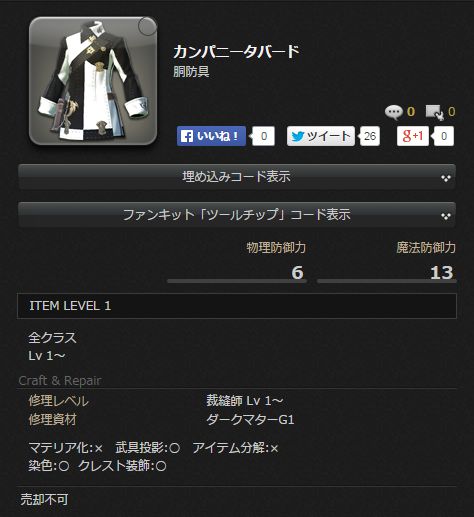Click the カンパニータバード item thumbnail image
The image size is (474, 517).
pyautogui.click(x=93, y=81)
